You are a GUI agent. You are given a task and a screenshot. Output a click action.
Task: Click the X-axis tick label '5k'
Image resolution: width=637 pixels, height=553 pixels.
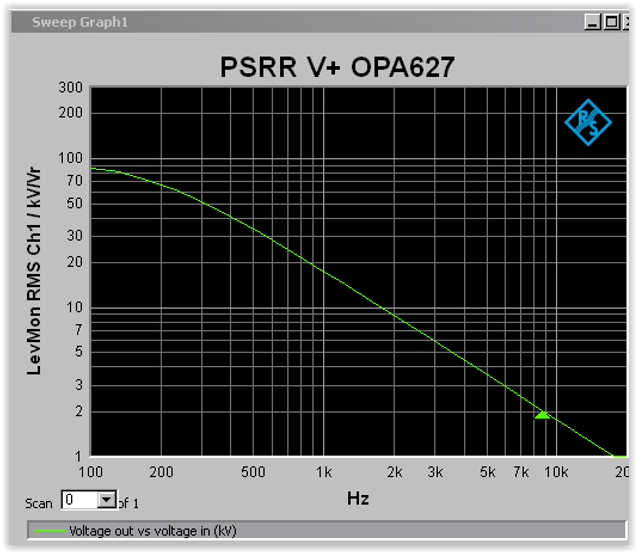(x=487, y=472)
